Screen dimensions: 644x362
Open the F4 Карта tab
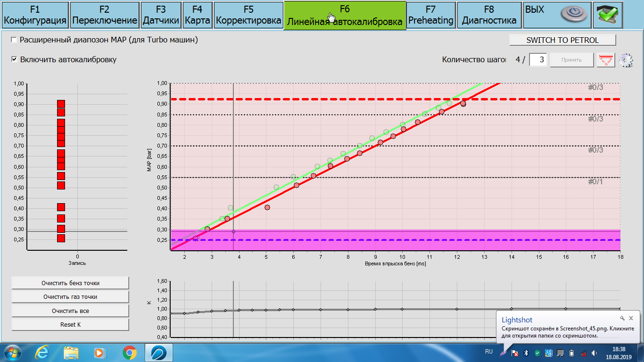tap(198, 15)
